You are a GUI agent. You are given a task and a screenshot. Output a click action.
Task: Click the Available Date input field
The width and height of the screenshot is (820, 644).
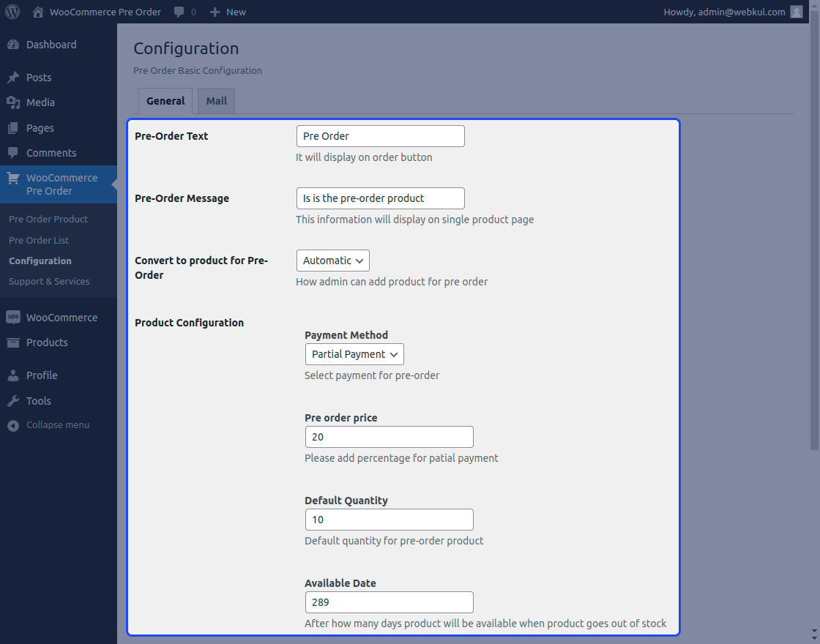click(389, 602)
